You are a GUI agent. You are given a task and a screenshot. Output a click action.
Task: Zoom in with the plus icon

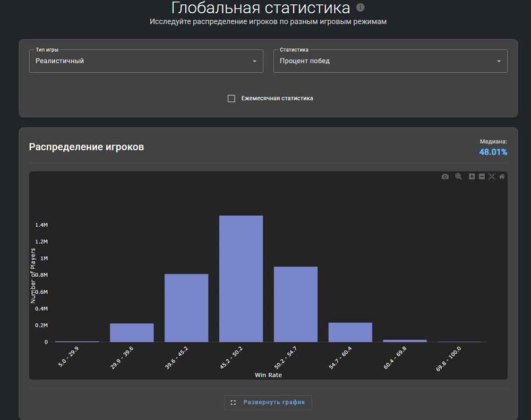pos(472,177)
